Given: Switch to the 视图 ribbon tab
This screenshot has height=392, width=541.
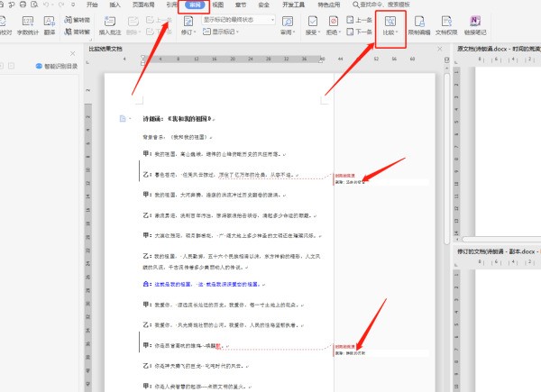Looking at the screenshot, I should (x=217, y=5).
